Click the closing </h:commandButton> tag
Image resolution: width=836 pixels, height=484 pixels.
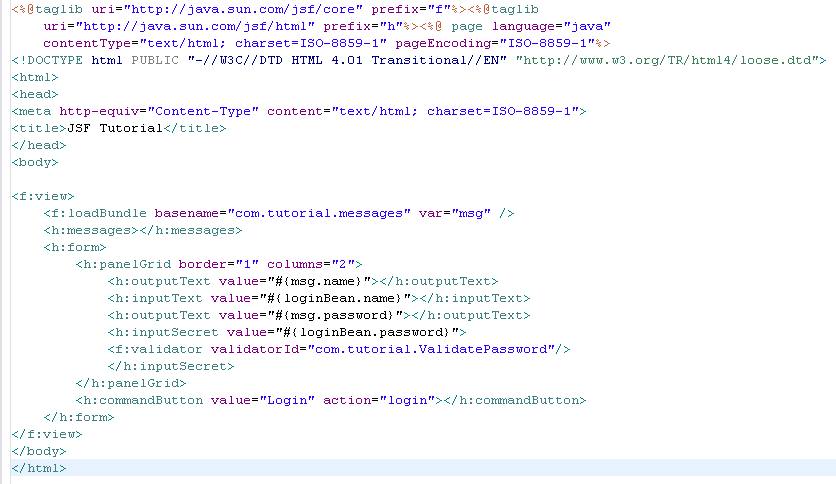[x=515, y=401]
